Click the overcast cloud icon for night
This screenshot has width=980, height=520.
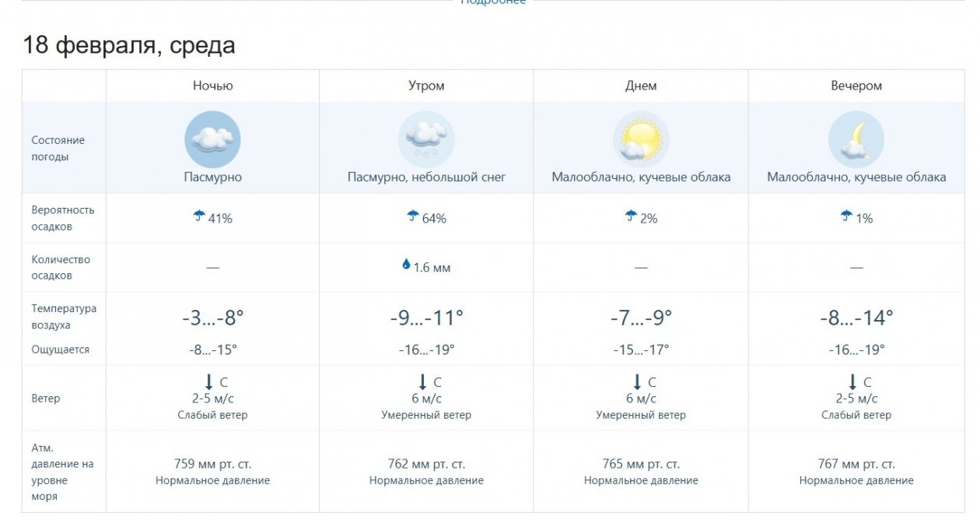(212, 140)
